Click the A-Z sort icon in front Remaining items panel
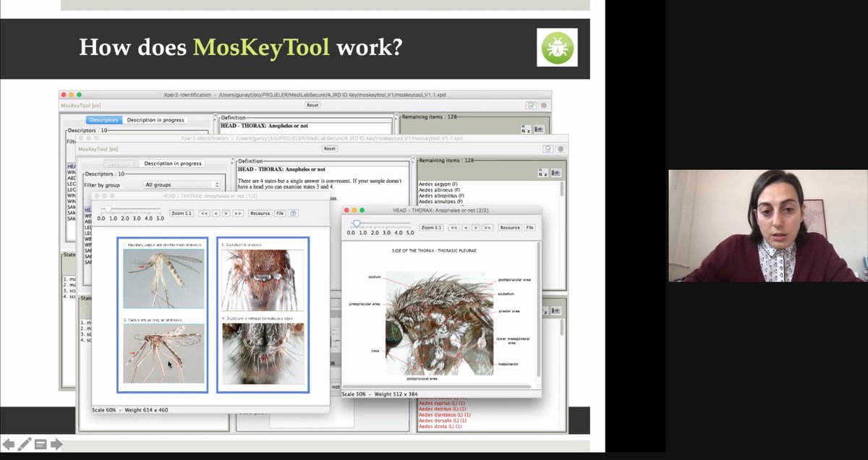 pyautogui.click(x=542, y=173)
